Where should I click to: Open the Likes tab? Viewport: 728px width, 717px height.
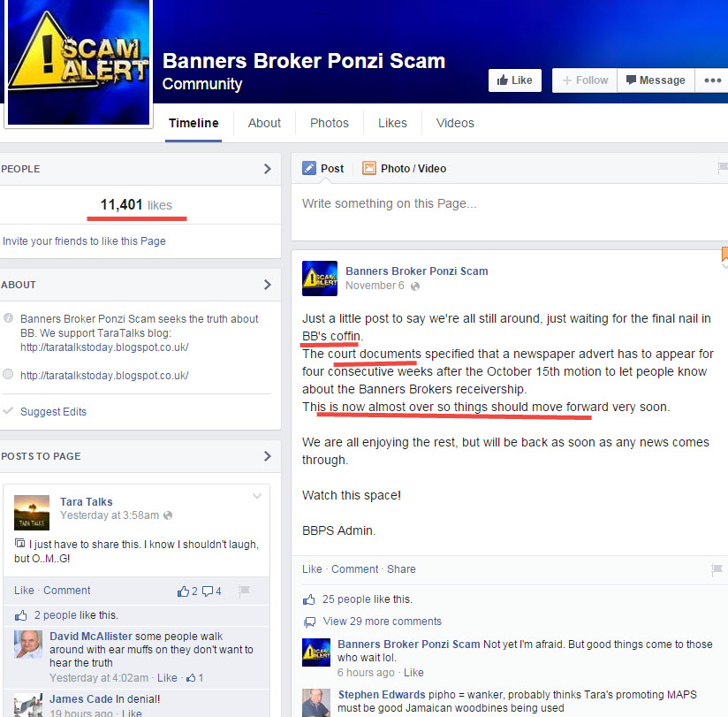392,123
